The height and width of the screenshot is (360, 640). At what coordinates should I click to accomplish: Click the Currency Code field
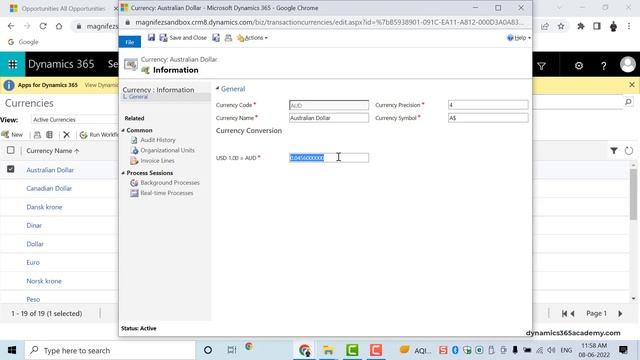coord(329,105)
